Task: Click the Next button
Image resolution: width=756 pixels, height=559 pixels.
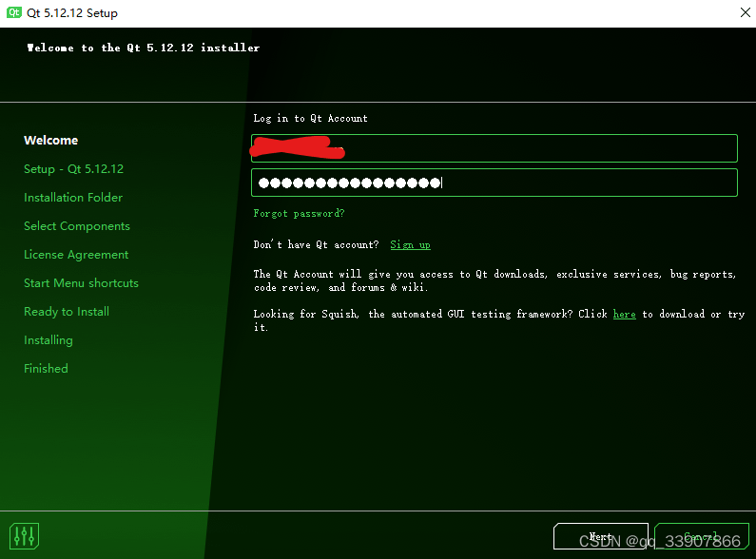Action: [601, 536]
